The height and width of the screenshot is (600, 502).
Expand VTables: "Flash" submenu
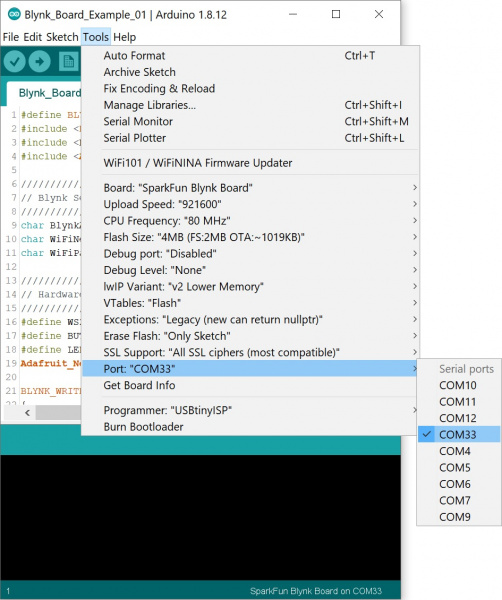[x=251, y=303]
